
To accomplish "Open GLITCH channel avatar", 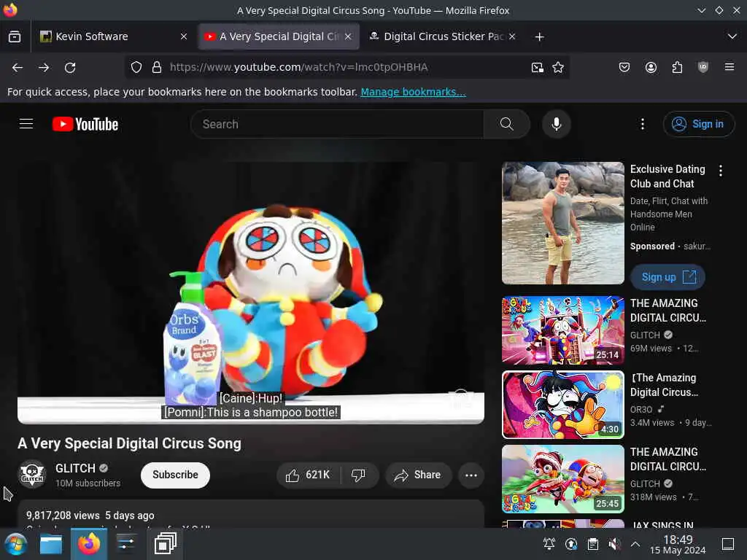I will click(32, 475).
